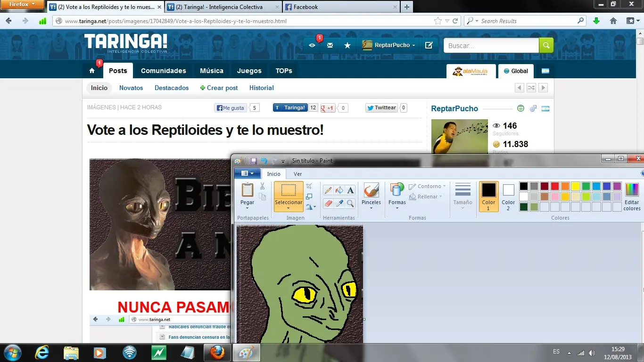Click the shuffle random post icon

[x=531, y=88]
